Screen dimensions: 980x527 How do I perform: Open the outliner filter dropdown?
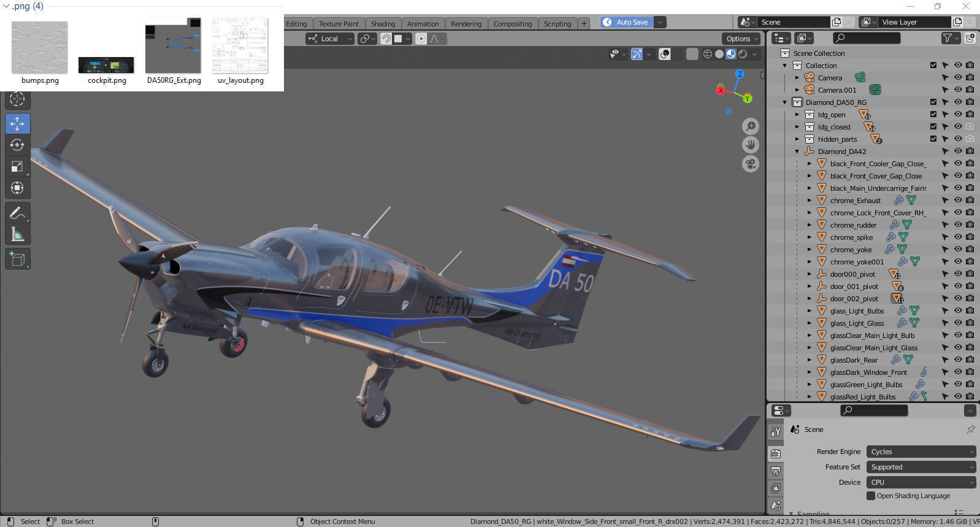pyautogui.click(x=950, y=38)
